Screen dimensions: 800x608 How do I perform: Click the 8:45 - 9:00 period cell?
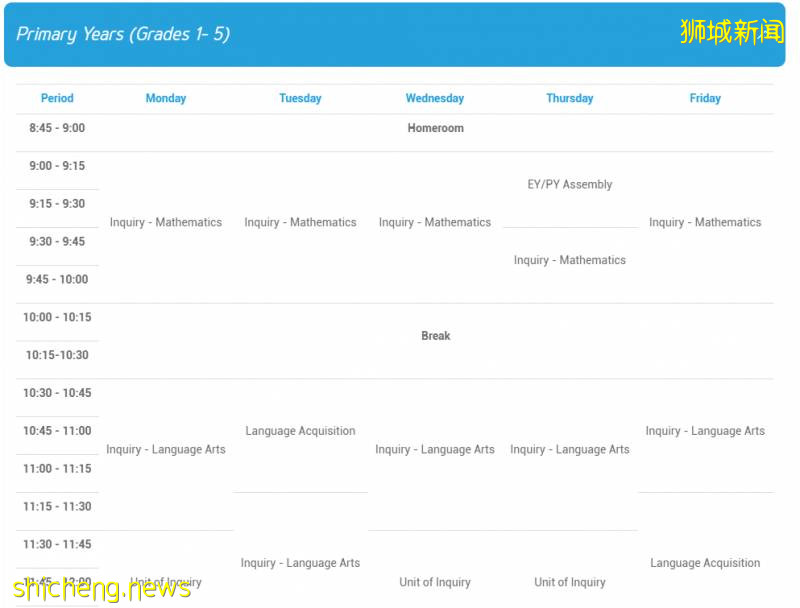coord(57,128)
